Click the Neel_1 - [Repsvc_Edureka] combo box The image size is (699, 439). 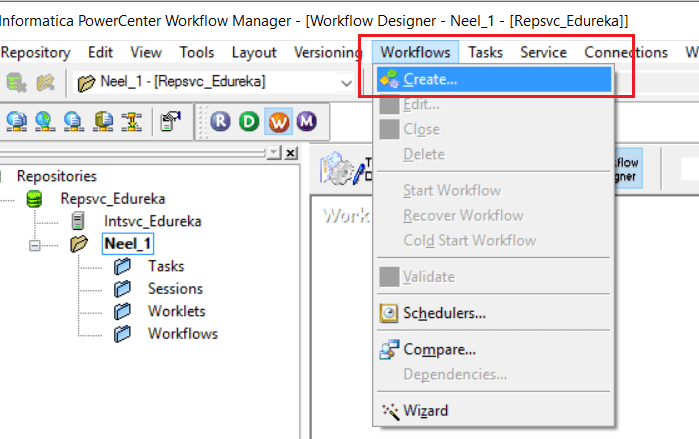215,83
